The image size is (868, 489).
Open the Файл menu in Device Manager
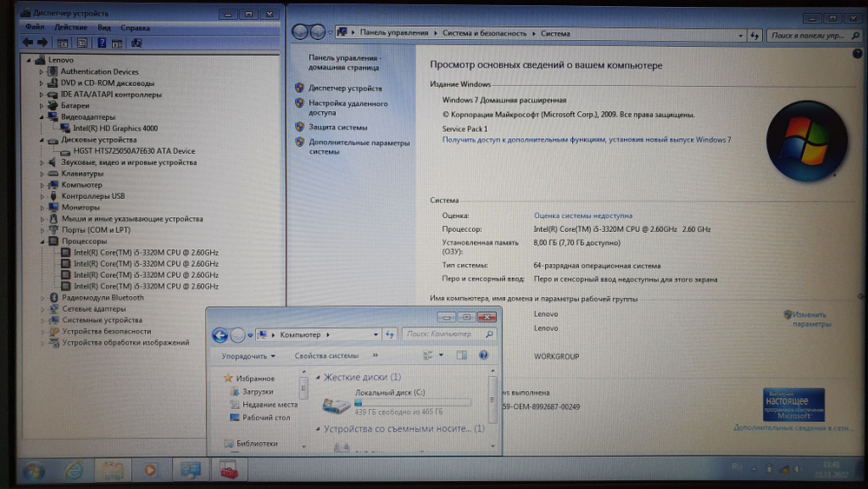coord(35,27)
